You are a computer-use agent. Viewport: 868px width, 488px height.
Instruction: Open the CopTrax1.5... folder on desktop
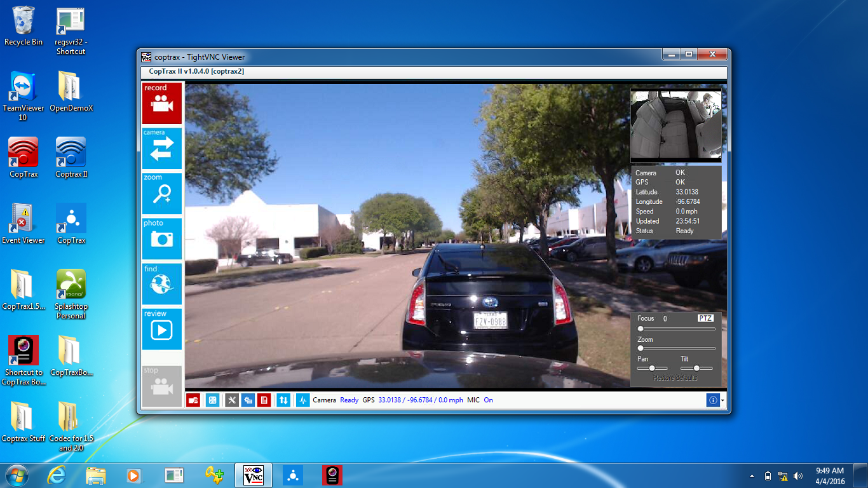click(x=24, y=290)
